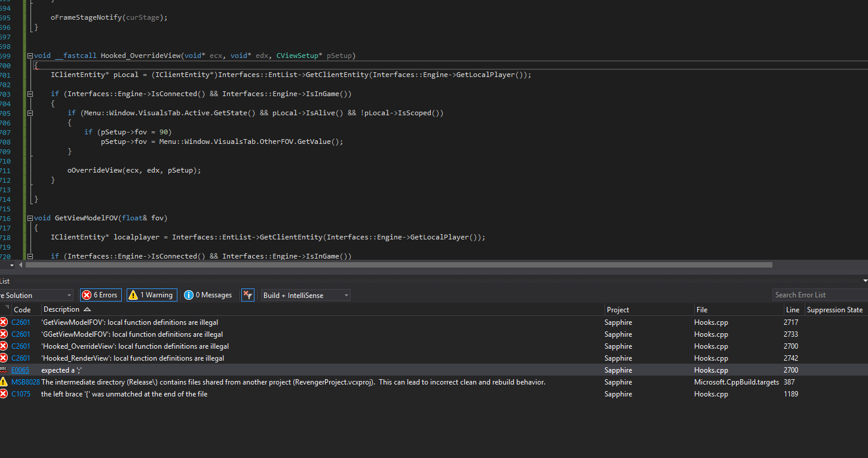Image resolution: width=868 pixels, height=458 pixels.
Task: Collapse the Menu::Window.VisualsTab.Active if-block
Action: coord(30,113)
